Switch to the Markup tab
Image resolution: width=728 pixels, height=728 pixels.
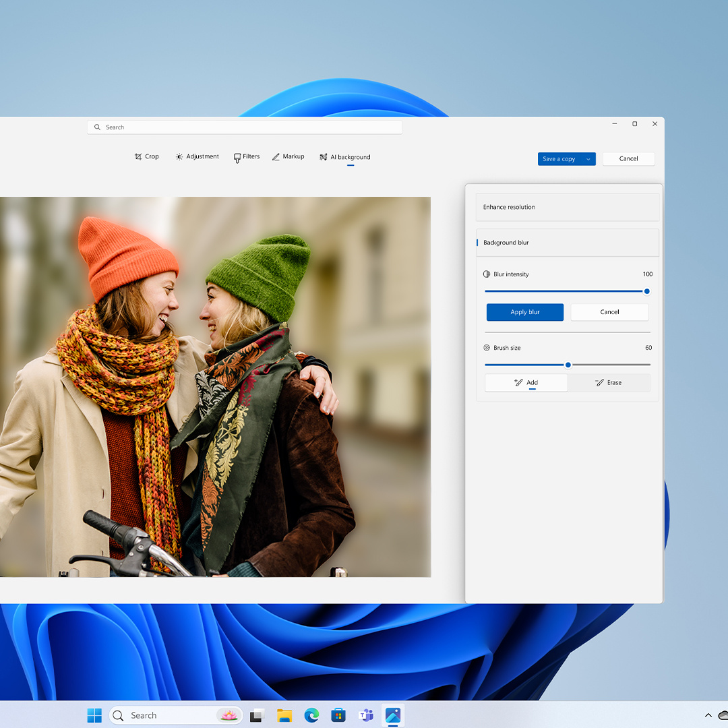[x=288, y=156]
